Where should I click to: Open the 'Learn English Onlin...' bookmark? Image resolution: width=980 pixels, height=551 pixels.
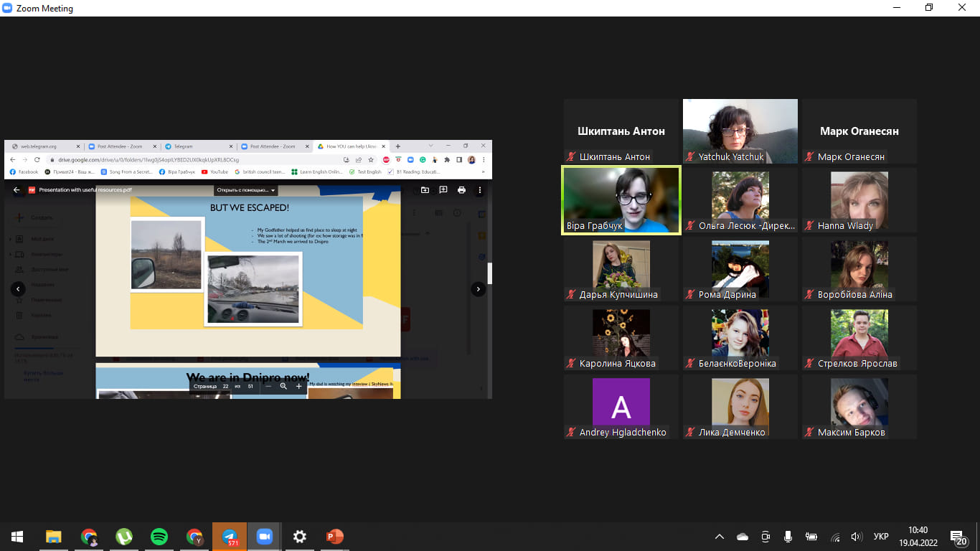click(316, 172)
